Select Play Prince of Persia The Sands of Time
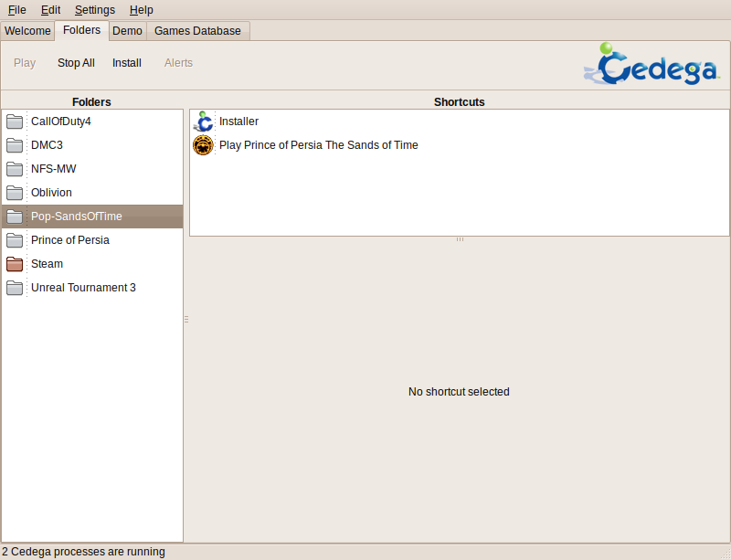The image size is (731, 560). click(318, 145)
